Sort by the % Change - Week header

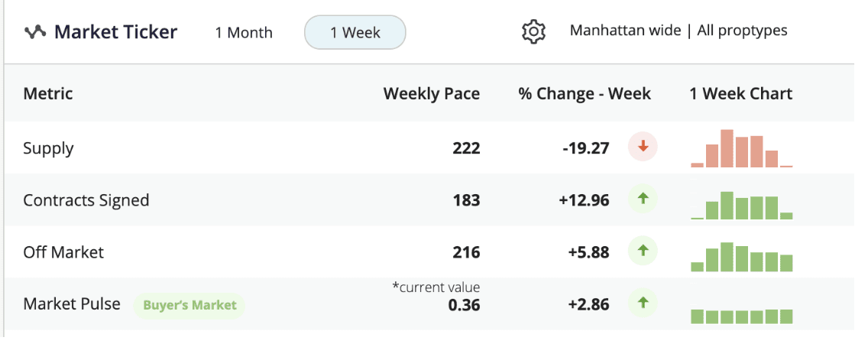(585, 94)
